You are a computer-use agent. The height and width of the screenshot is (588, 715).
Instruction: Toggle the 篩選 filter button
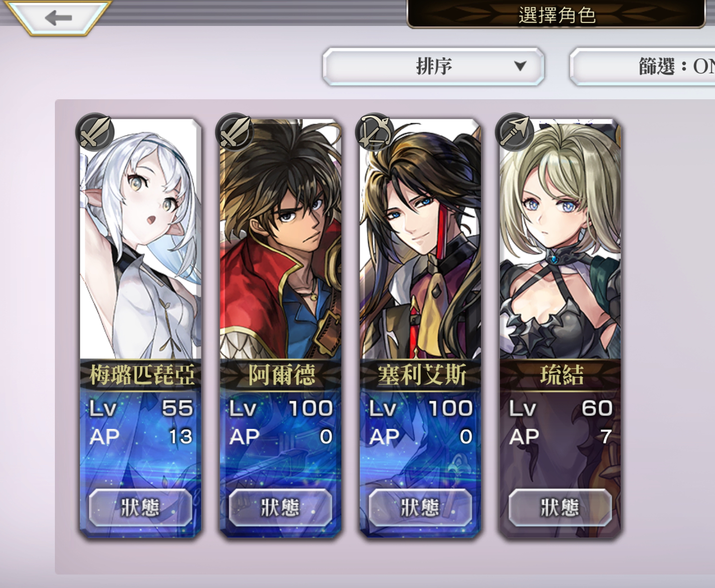click(643, 66)
